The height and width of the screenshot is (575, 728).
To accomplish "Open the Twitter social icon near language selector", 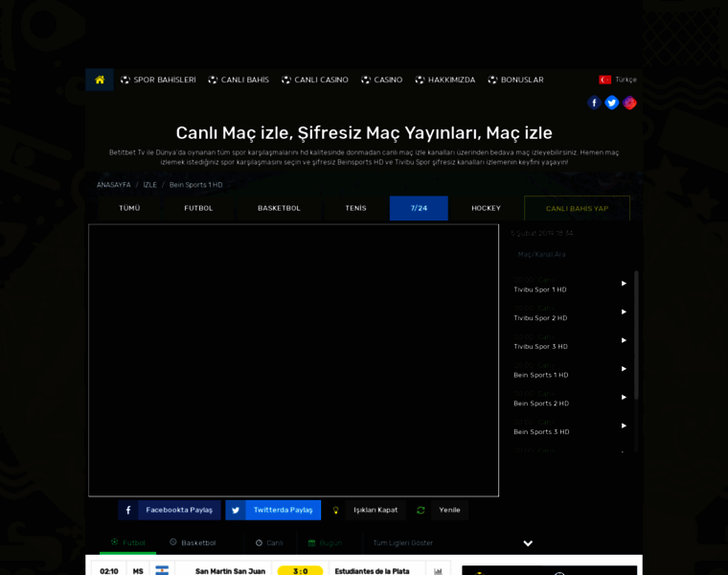I will pos(611,103).
